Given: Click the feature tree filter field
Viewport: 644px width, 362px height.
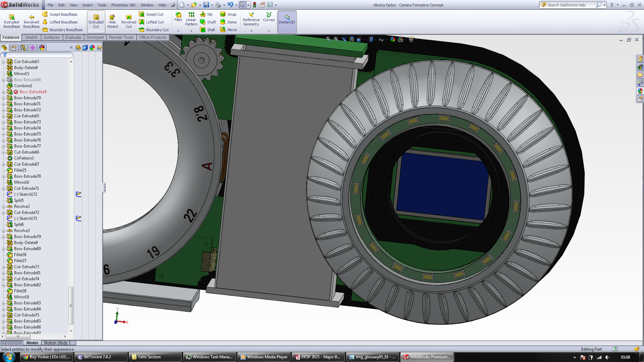Looking at the screenshot, I should point(39,55).
